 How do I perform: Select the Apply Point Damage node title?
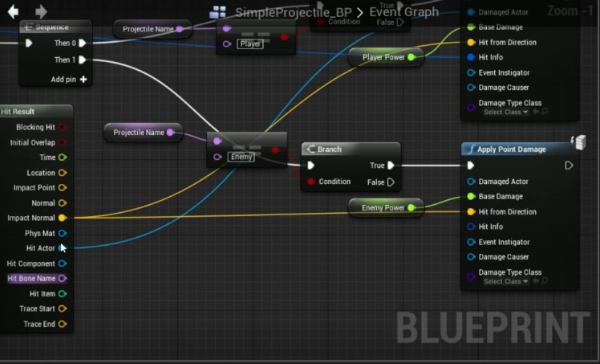pyautogui.click(x=512, y=149)
